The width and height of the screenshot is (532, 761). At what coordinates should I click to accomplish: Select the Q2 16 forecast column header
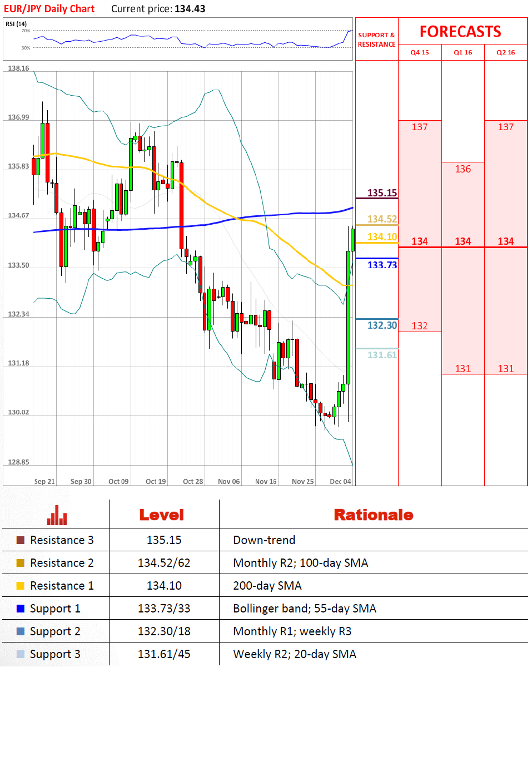pos(506,52)
